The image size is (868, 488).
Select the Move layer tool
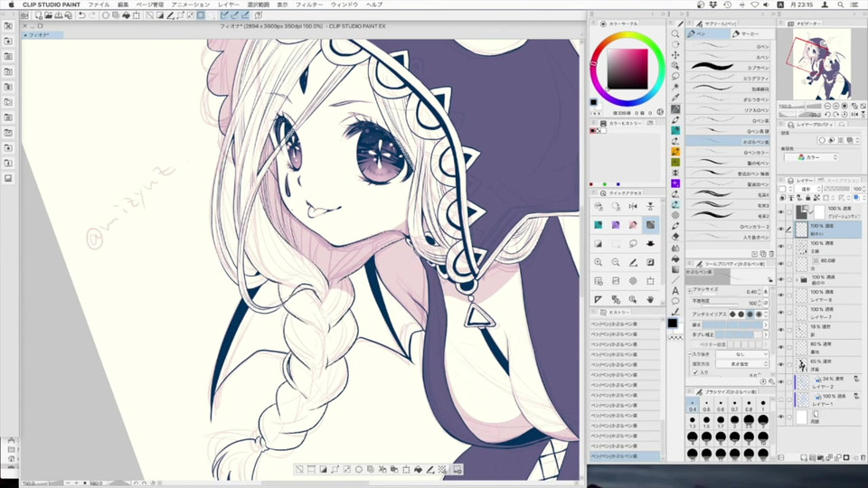[675, 55]
